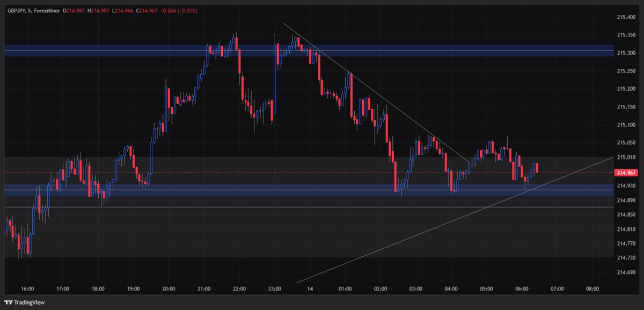Screen dimensions: 644x310
Task: Click the 18:00 time axis label
Action: 98,289
